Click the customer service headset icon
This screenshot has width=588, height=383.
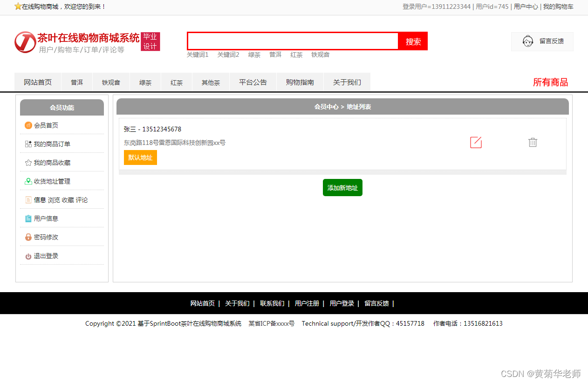527,41
